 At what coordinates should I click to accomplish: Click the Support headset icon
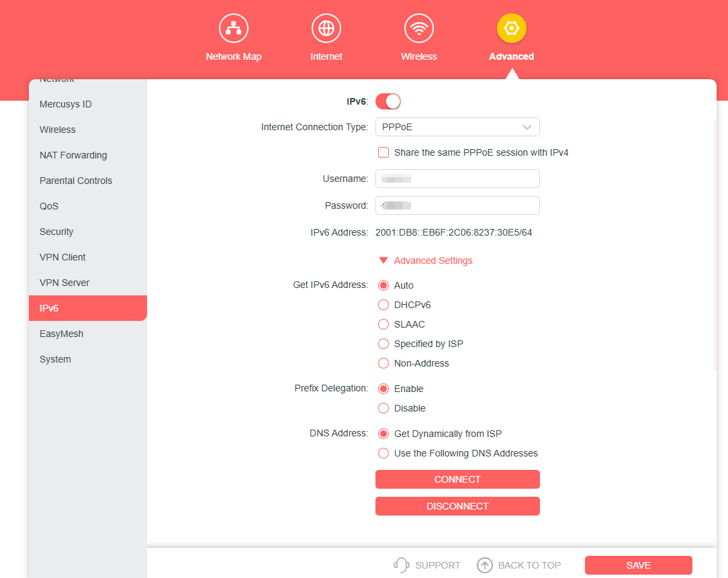pyautogui.click(x=401, y=565)
